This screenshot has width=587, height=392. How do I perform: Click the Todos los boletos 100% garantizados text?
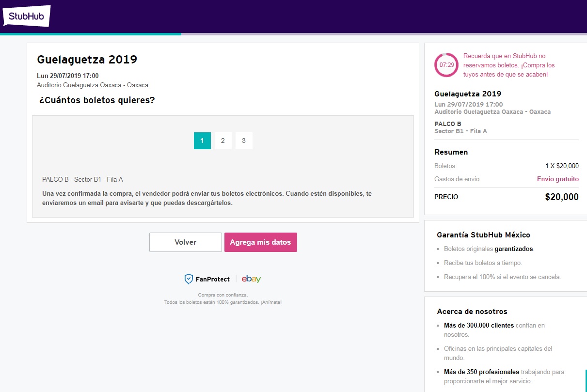pos(223,302)
